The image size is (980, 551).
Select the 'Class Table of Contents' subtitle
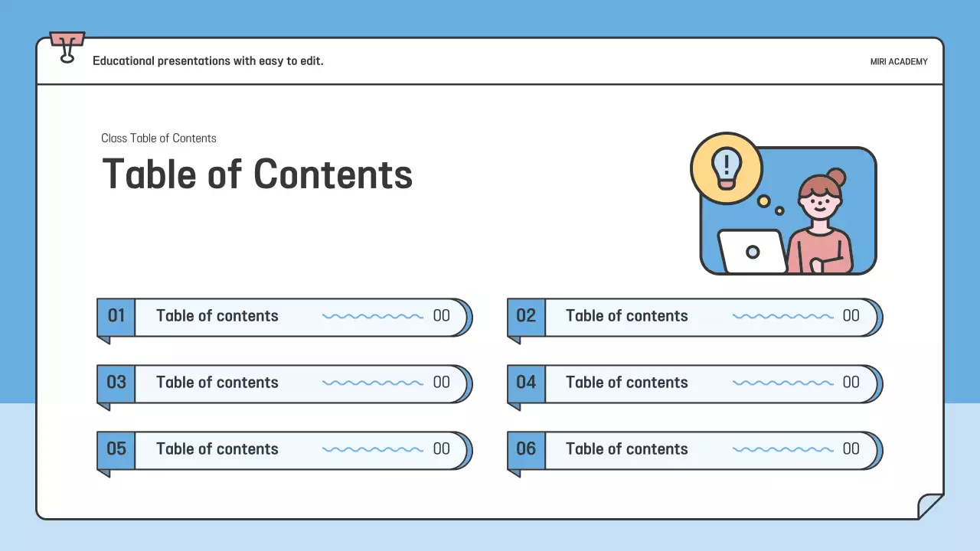158,139
